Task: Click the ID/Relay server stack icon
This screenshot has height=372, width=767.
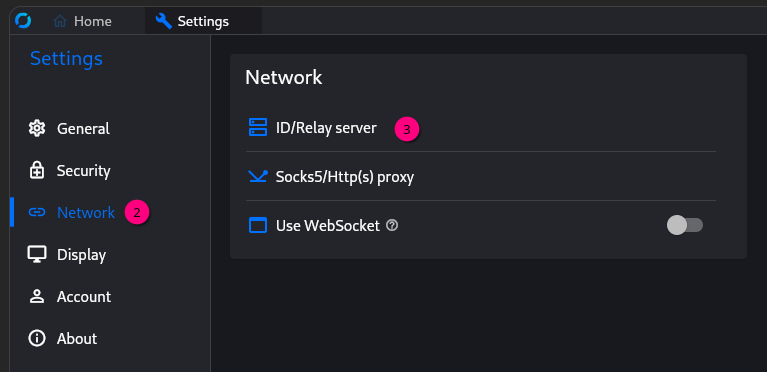Action: [x=258, y=127]
